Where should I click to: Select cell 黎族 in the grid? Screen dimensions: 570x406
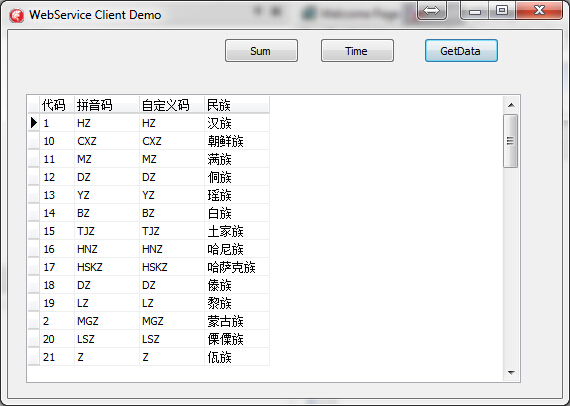[x=237, y=303]
